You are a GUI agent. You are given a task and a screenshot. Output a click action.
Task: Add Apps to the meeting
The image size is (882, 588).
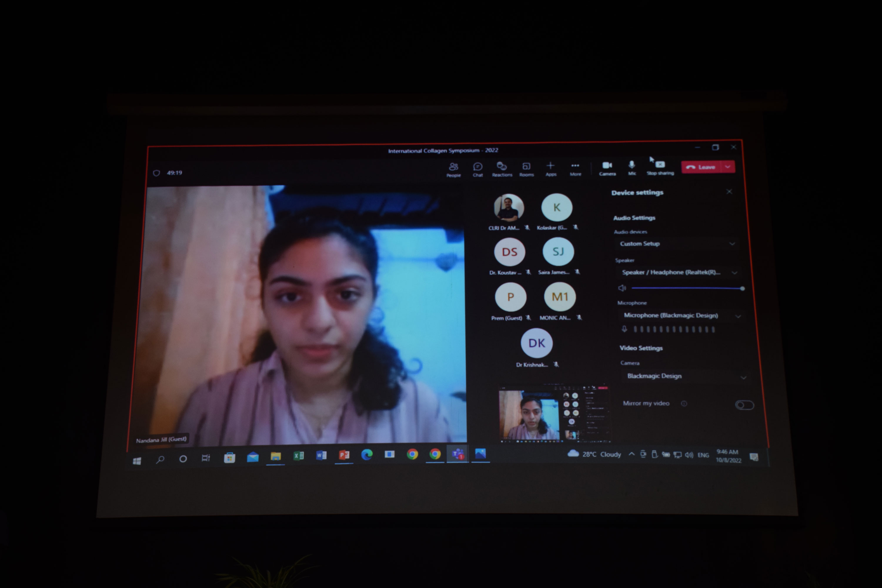550,168
